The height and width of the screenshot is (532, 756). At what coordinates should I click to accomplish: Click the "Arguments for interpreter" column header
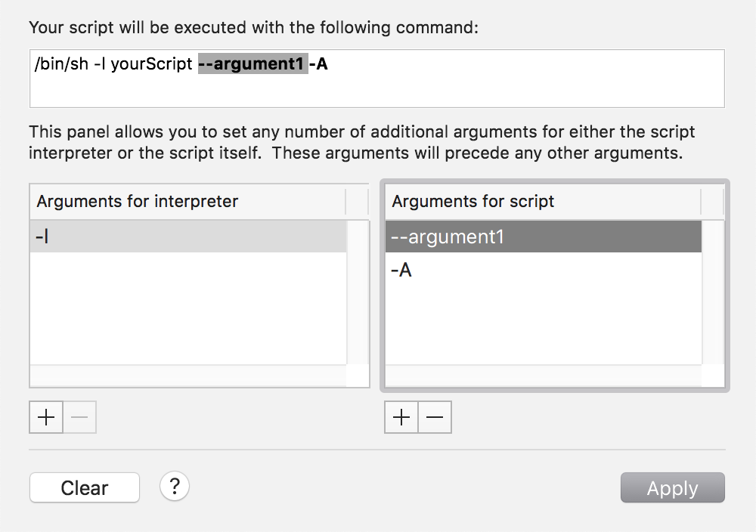[187, 202]
